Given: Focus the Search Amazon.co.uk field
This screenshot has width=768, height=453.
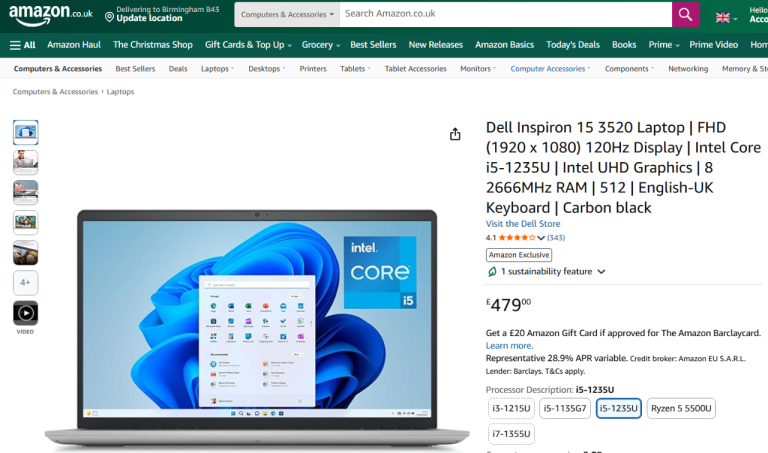Looking at the screenshot, I should (505, 14).
